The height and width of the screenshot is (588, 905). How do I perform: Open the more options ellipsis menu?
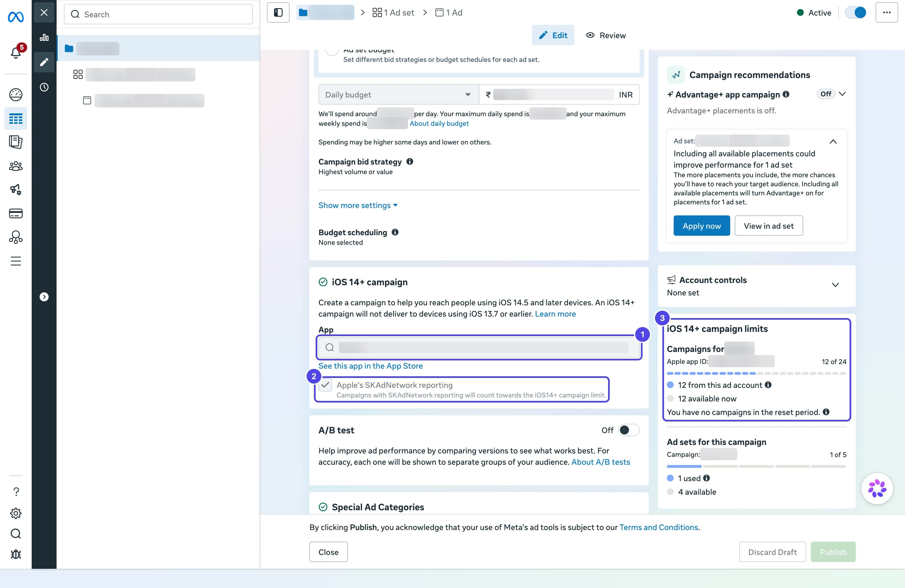(887, 12)
